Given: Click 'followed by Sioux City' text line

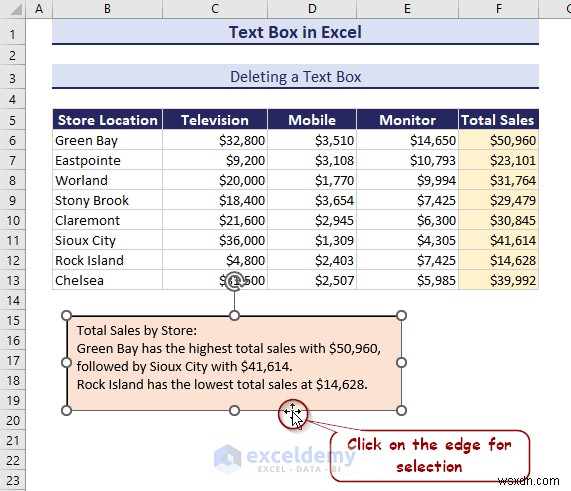Looking at the screenshot, I should tap(184, 366).
